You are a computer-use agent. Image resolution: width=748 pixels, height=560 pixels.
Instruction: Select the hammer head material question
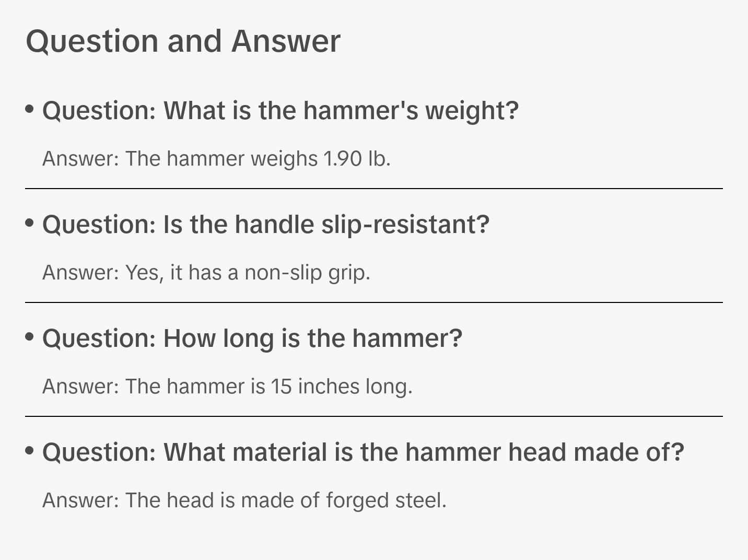coord(363,452)
